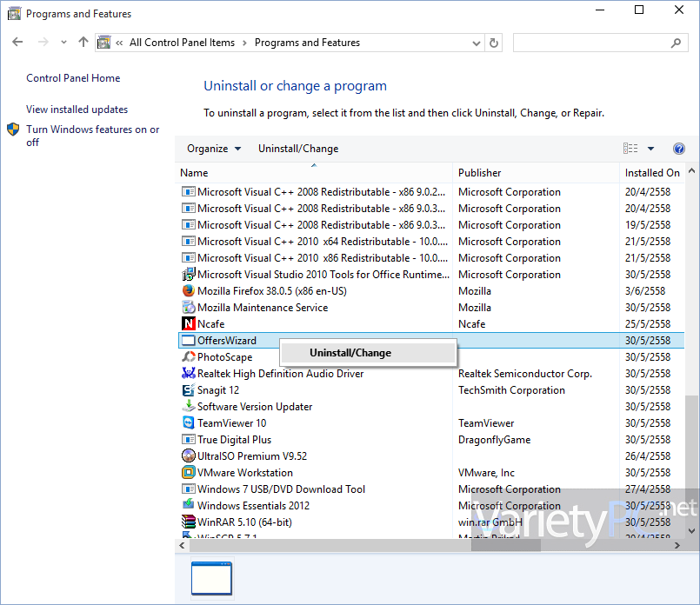The height and width of the screenshot is (605, 700).
Task: Click Programs and Features breadcrumb
Action: point(307,43)
